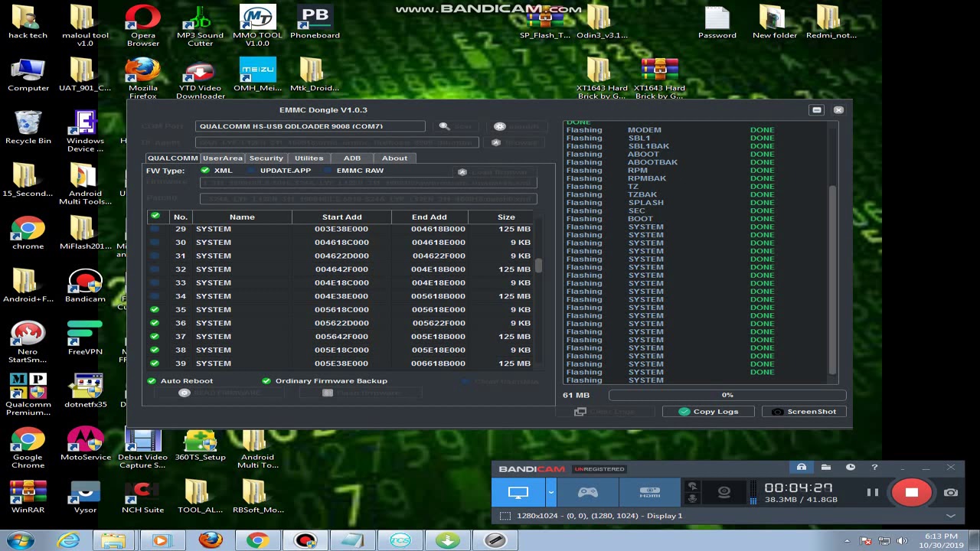Open the Utilites tab
The image size is (980, 551).
(x=309, y=158)
